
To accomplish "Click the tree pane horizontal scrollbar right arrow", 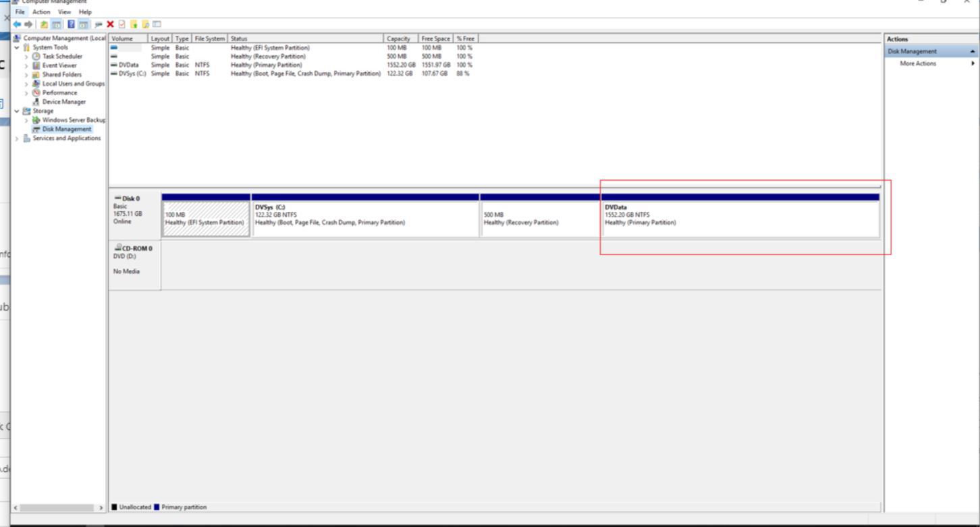I will [101, 507].
